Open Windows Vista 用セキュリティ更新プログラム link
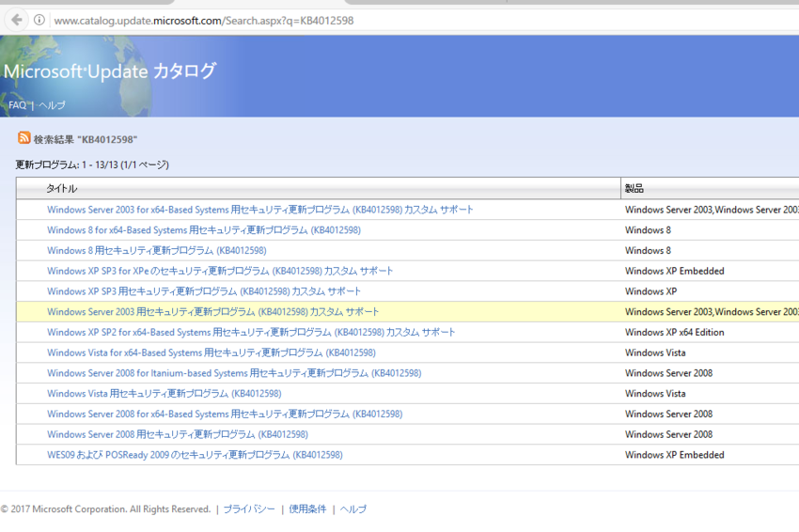799x532 pixels. (164, 393)
